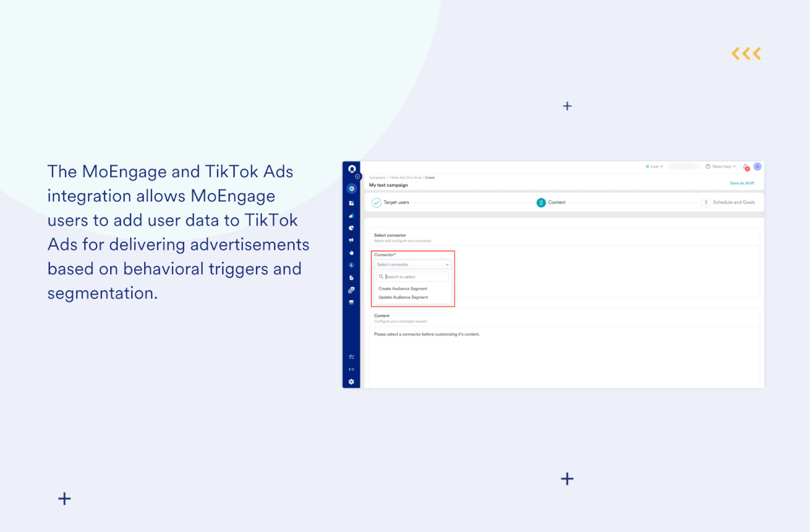Click Save as draft link

click(742, 183)
